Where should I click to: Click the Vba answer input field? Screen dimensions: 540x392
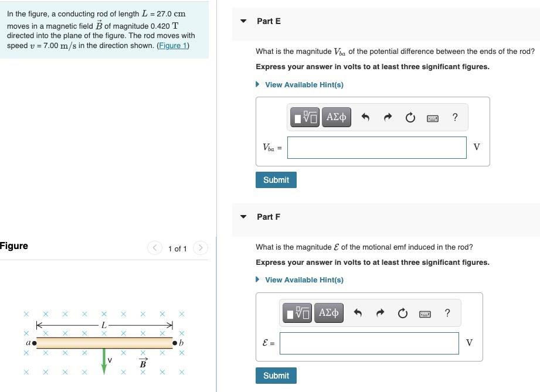click(377, 148)
